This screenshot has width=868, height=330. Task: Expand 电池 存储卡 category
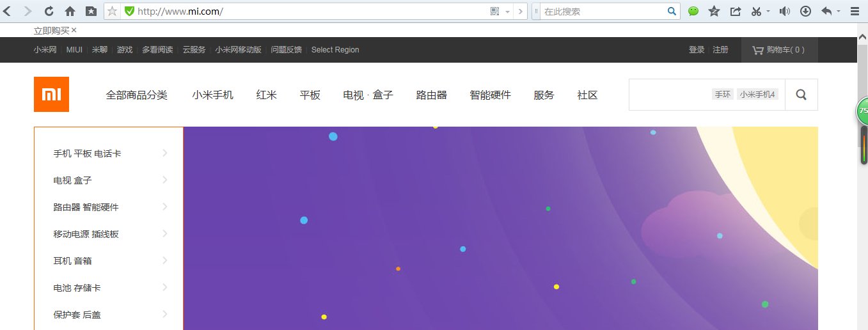[x=109, y=288]
